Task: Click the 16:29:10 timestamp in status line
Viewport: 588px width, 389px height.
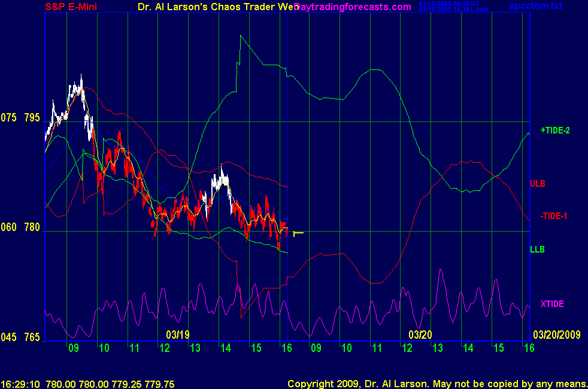Action: coord(20,384)
